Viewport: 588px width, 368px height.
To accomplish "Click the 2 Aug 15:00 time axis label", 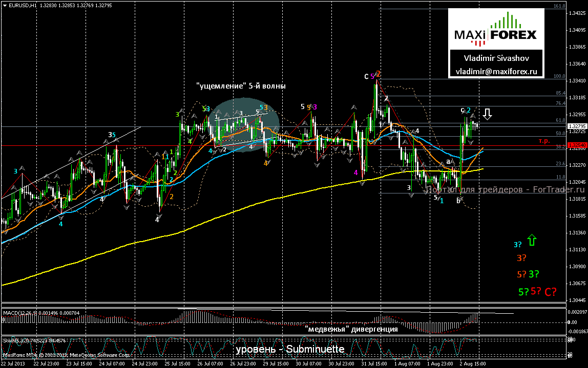I will 473,363.
